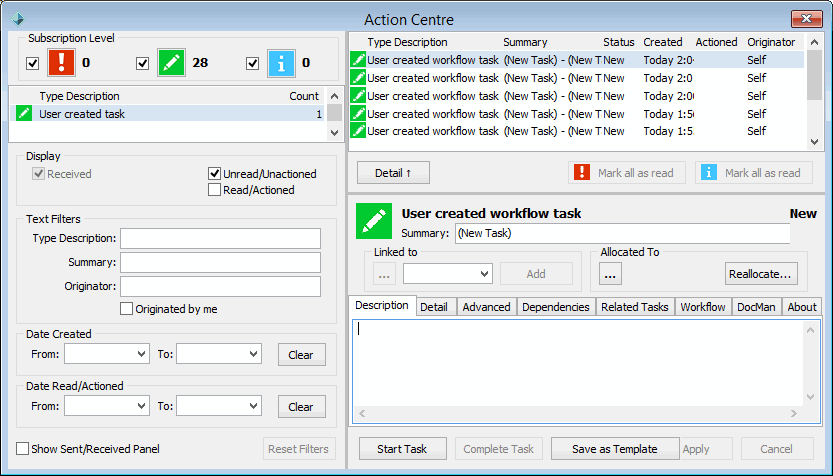Open the DocMan tab

(756, 307)
